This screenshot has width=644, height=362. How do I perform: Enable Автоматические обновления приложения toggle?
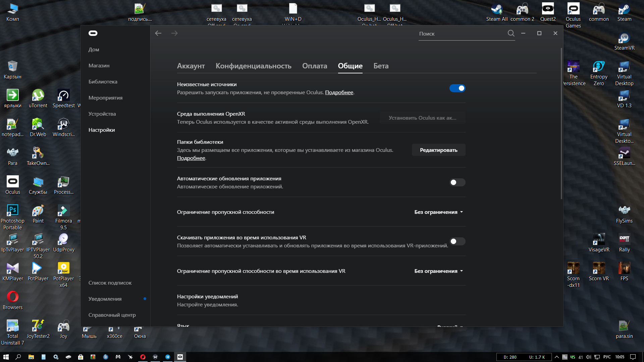(x=457, y=182)
